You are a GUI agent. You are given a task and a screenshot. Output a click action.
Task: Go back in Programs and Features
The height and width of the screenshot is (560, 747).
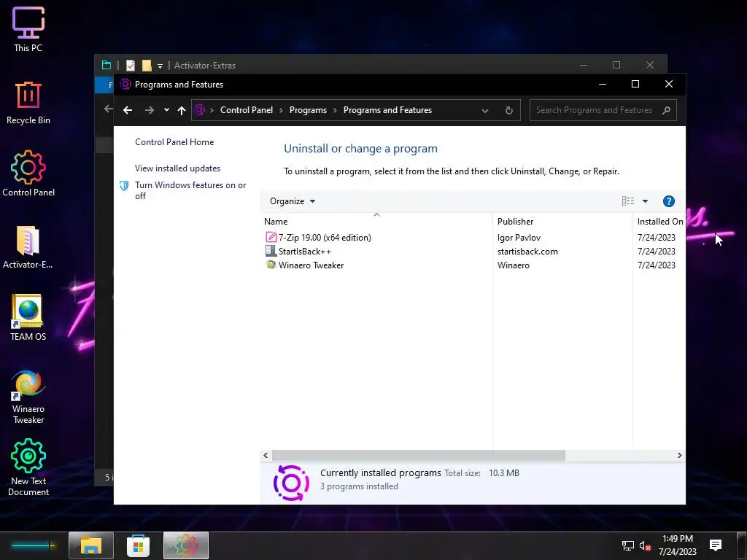[x=128, y=110]
